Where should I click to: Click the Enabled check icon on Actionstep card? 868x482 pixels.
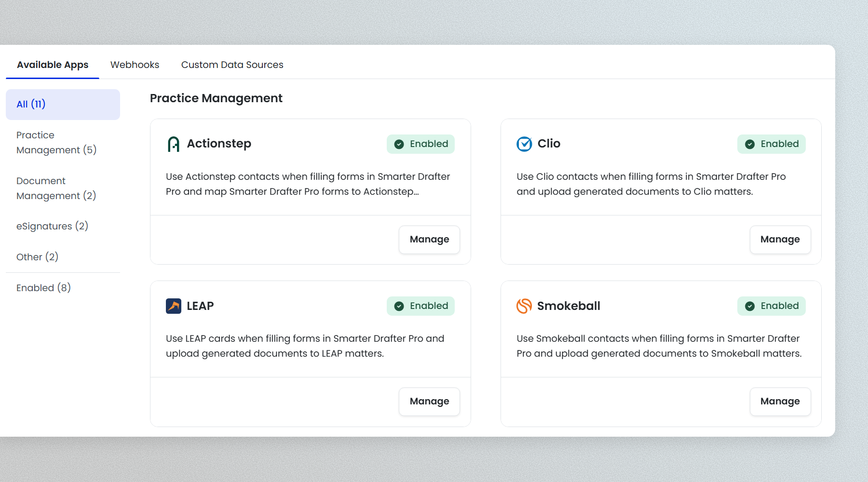[x=399, y=144]
